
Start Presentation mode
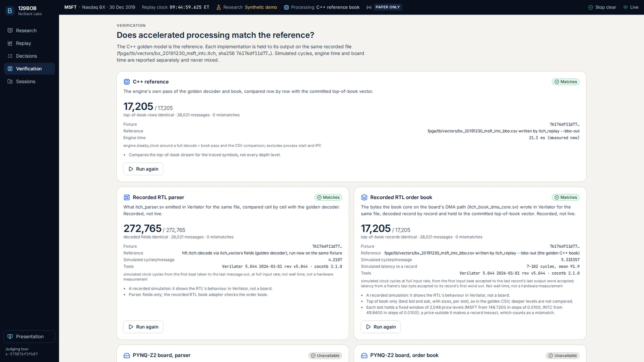(x=29, y=337)
